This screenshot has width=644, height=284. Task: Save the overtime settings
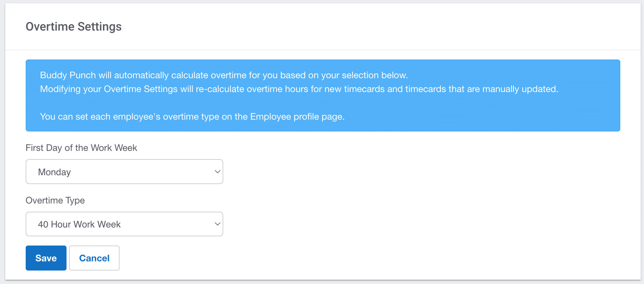[x=46, y=258]
